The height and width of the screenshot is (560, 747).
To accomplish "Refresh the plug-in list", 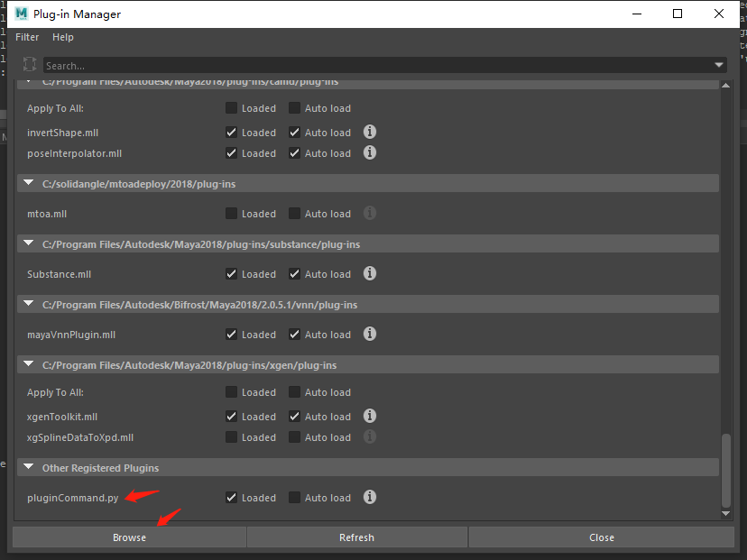I will click(x=357, y=537).
